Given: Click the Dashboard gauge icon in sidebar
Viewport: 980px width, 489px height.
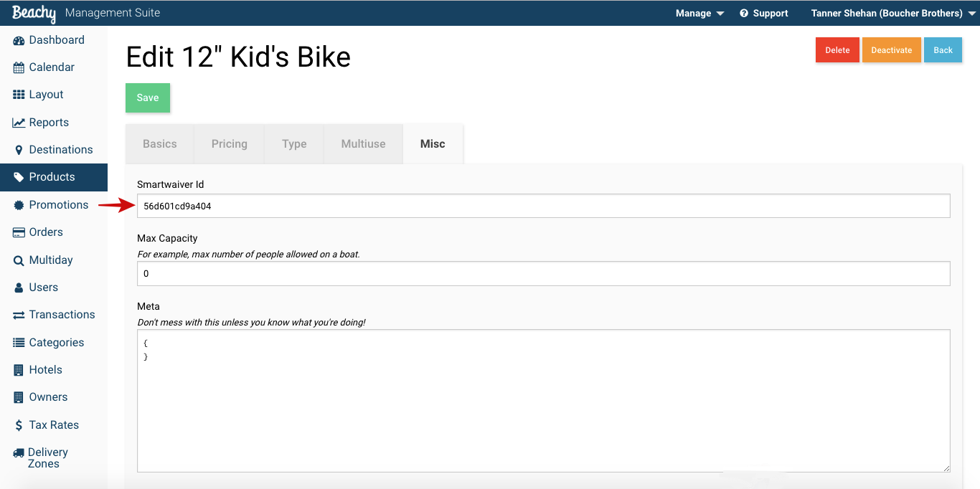Looking at the screenshot, I should [x=19, y=41].
